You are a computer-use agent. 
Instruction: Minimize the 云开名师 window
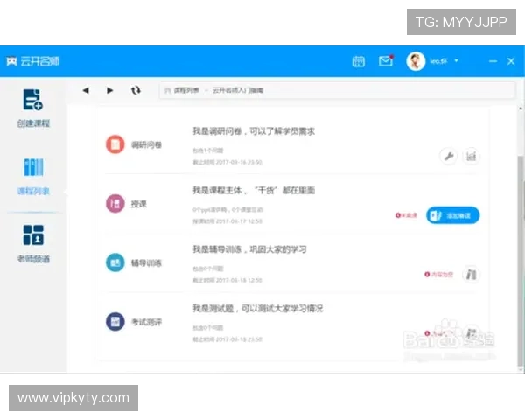493,61
